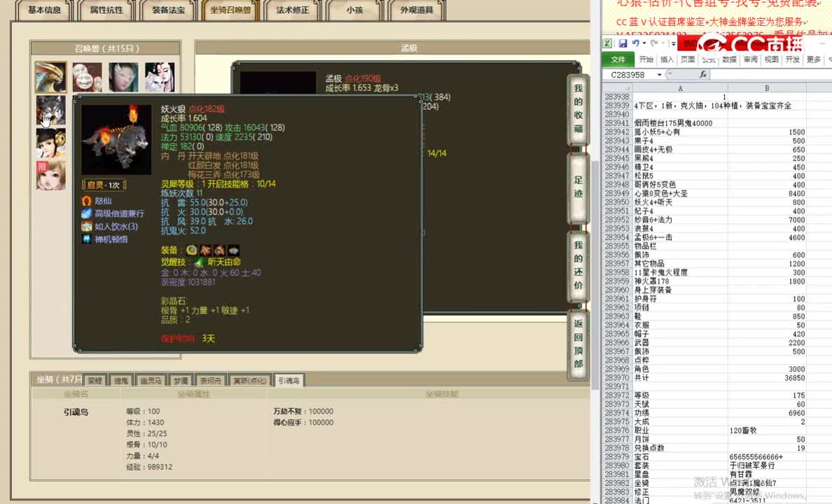
Task: Click the 我的收藏 side button
Action: (x=578, y=108)
